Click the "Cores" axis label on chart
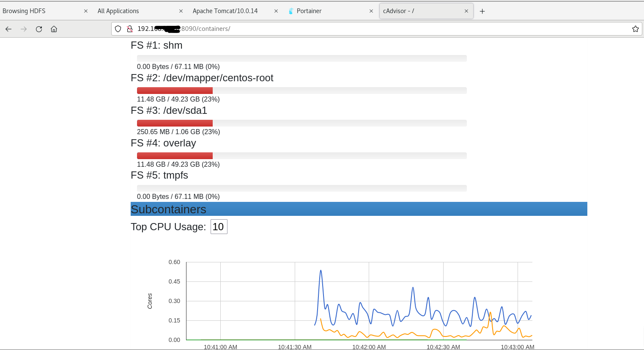644x350 pixels. pyautogui.click(x=150, y=301)
